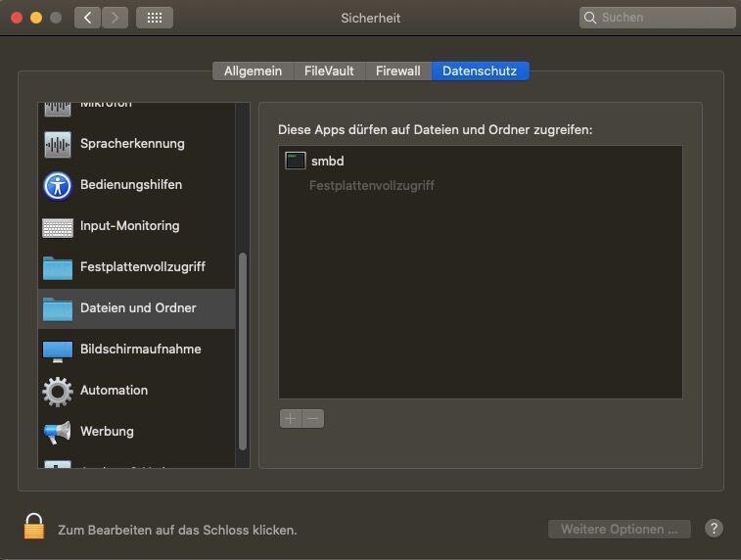This screenshot has width=741, height=560.
Task: Click the Weitere Optionen button
Action: [619, 529]
